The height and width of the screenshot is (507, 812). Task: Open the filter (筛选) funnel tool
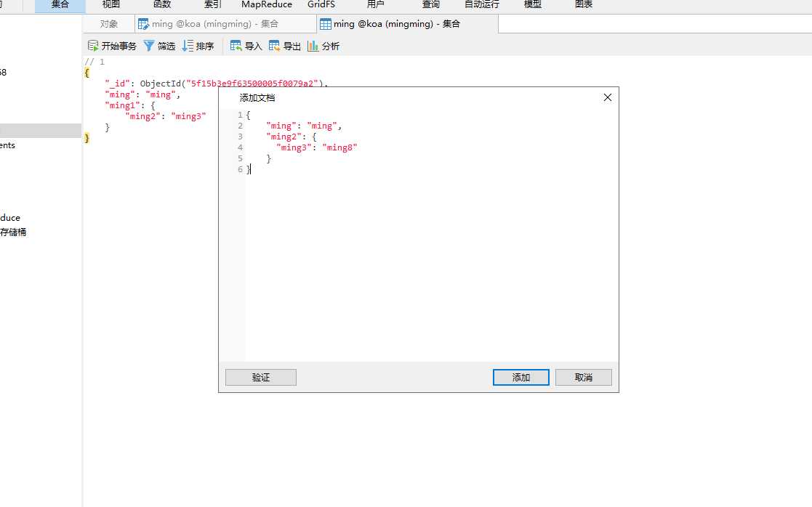click(149, 46)
